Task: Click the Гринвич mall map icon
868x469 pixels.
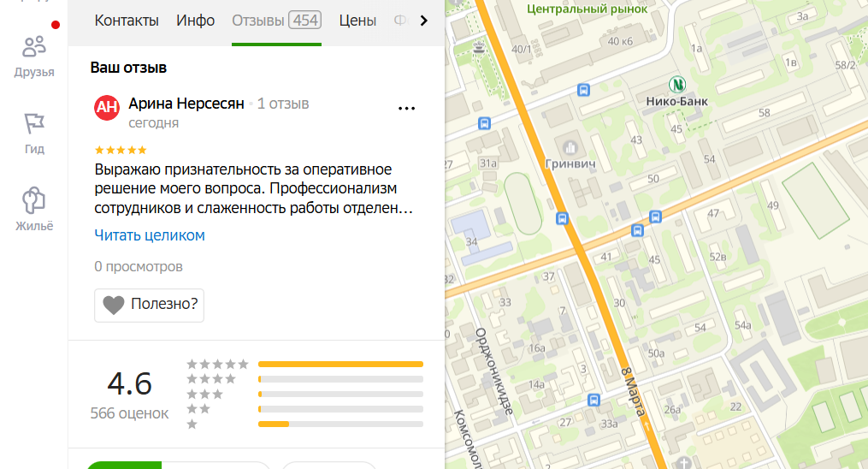Action: pos(570,148)
